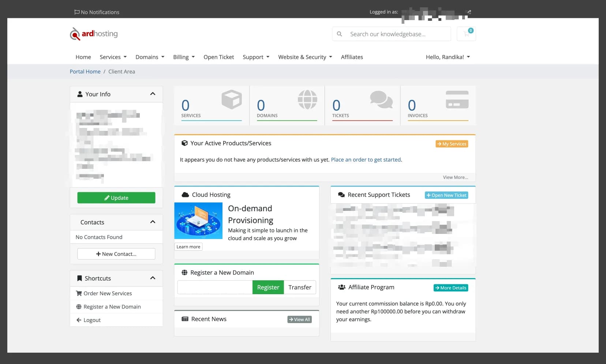
Task: Go to Affiliates in navigation bar
Action: point(352,57)
